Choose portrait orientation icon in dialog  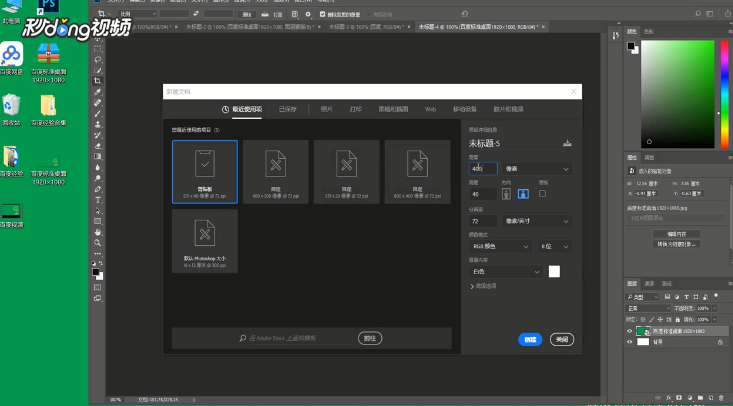[x=506, y=194]
